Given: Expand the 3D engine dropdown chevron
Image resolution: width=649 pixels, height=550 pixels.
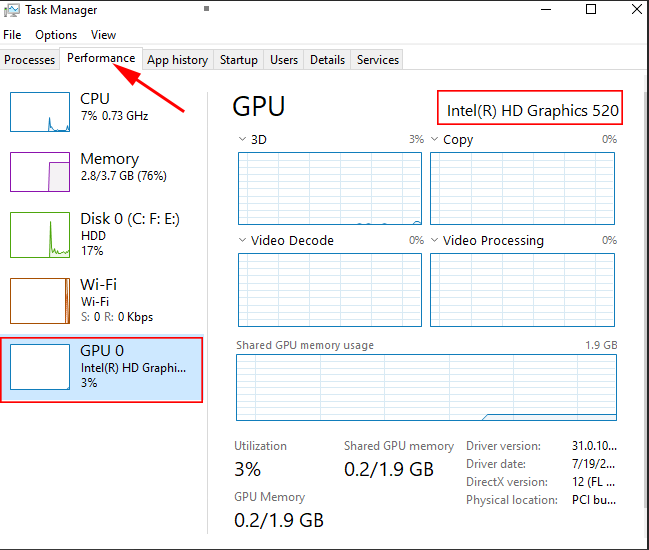Looking at the screenshot, I should [242, 139].
